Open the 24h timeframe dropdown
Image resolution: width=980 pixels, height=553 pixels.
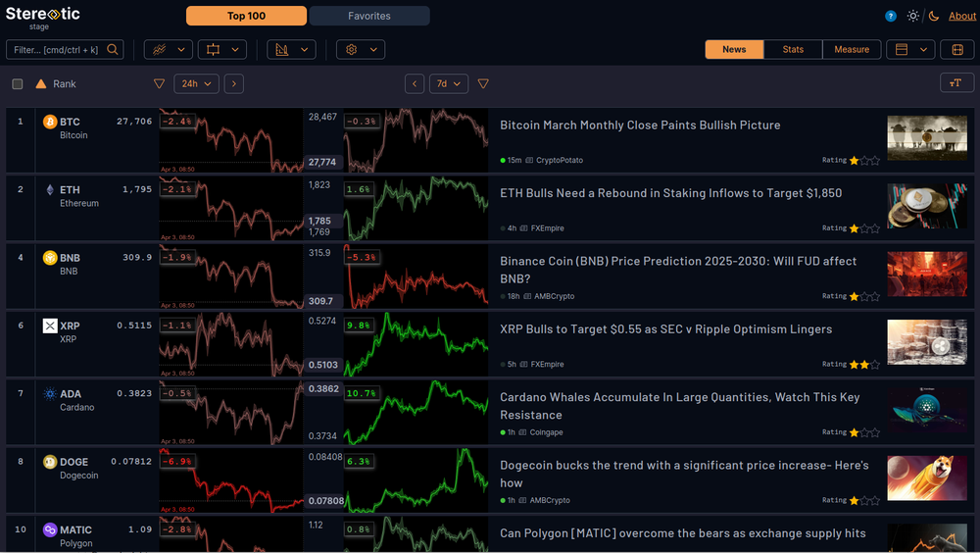[x=196, y=83]
